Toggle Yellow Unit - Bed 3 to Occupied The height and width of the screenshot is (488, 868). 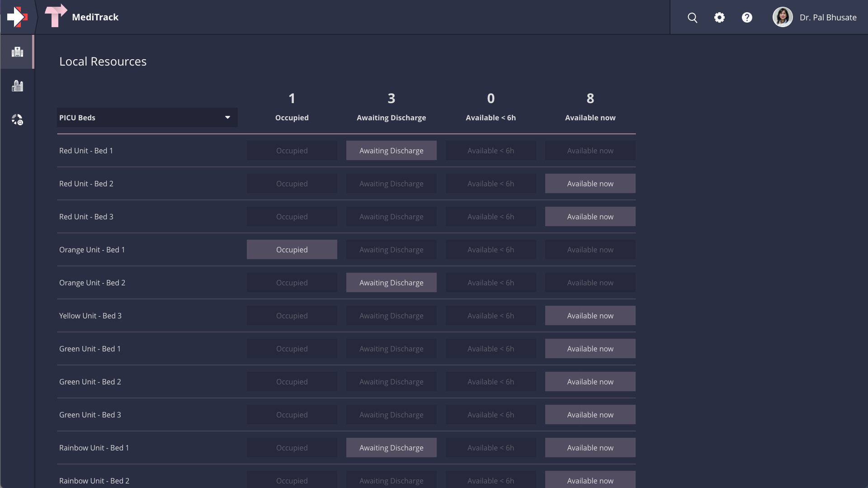[292, 315]
